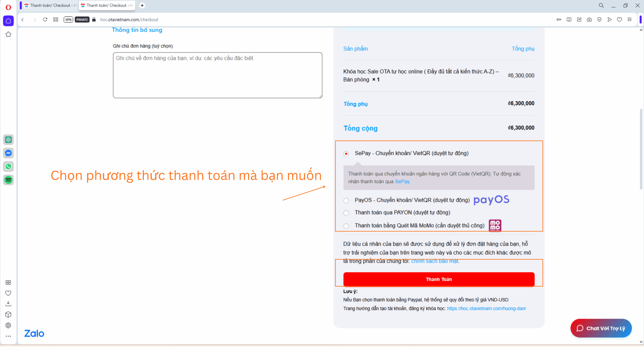Open the Messenger sidebar icon

pos(8,153)
